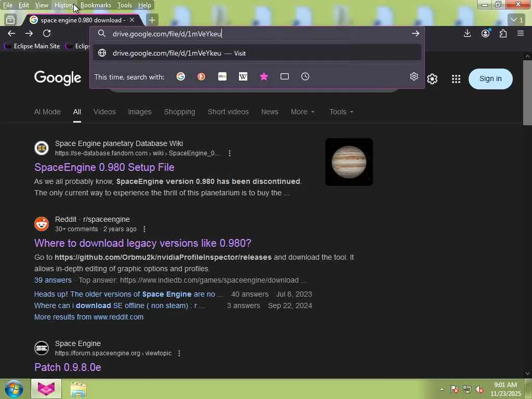Image resolution: width=532 pixels, height=399 pixels.
Task: Open the 39 answers link
Action: pos(53,280)
